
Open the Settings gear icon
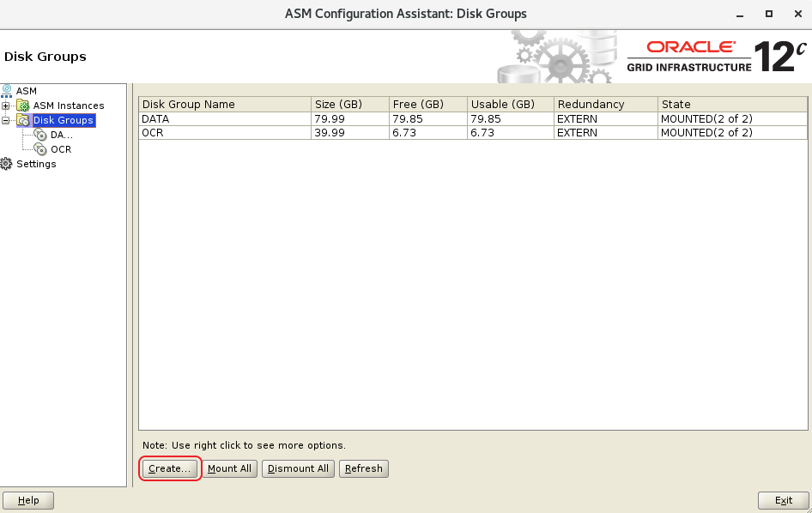(7, 164)
